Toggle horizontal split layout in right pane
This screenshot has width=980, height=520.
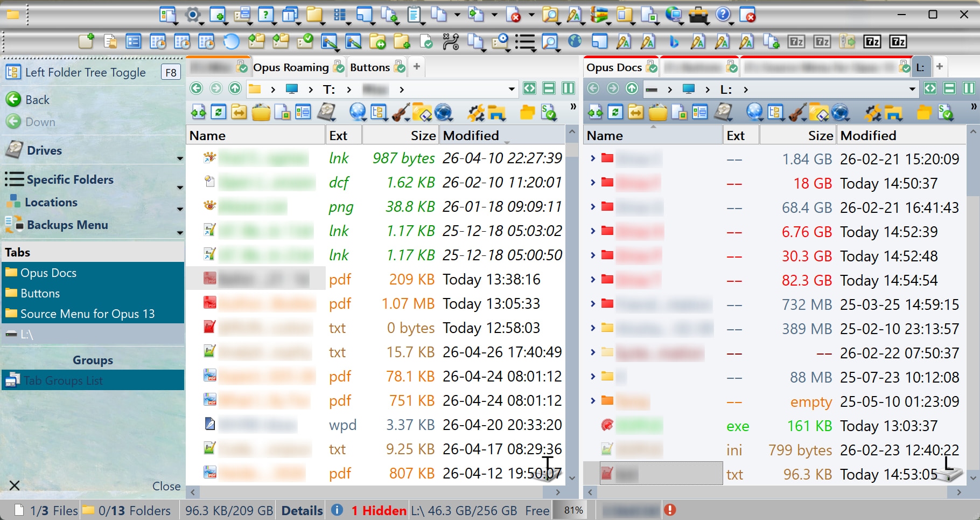(x=950, y=89)
